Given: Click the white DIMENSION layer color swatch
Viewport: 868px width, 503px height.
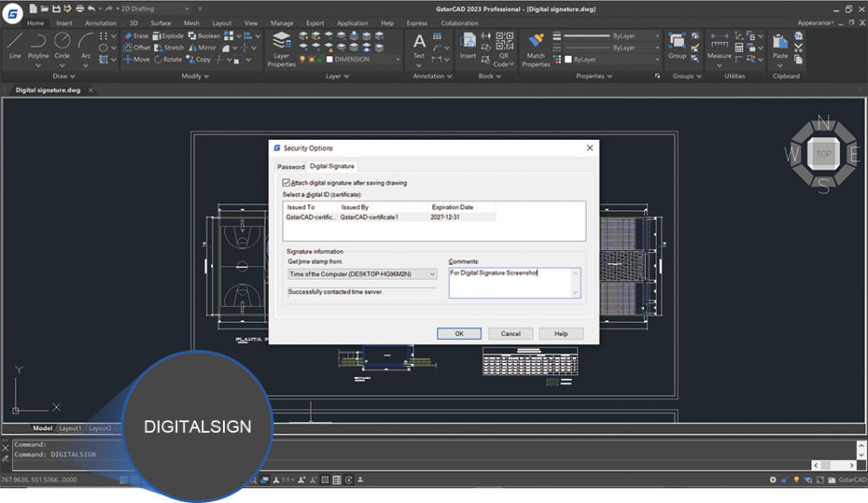Looking at the screenshot, I should tap(329, 59).
